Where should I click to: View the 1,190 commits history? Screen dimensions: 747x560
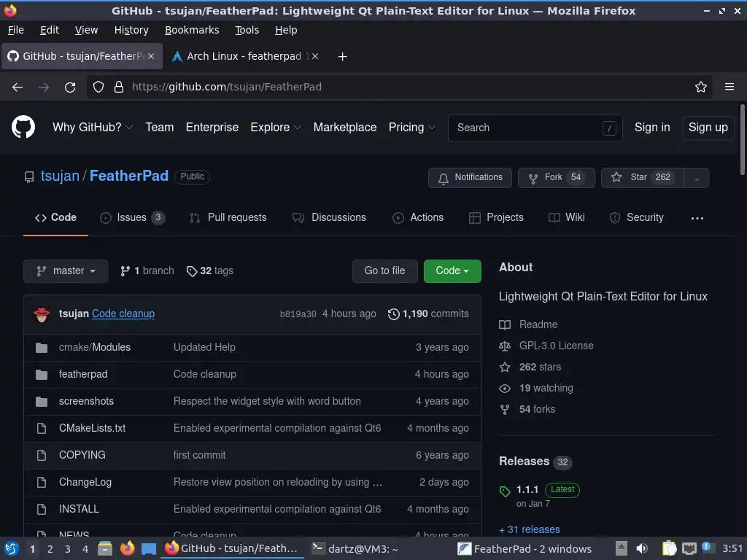click(x=428, y=314)
